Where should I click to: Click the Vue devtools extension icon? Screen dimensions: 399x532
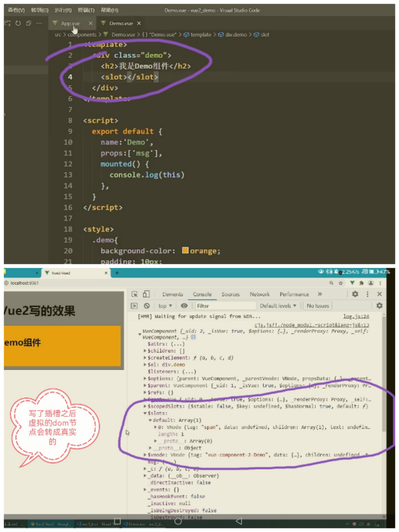coord(352,283)
